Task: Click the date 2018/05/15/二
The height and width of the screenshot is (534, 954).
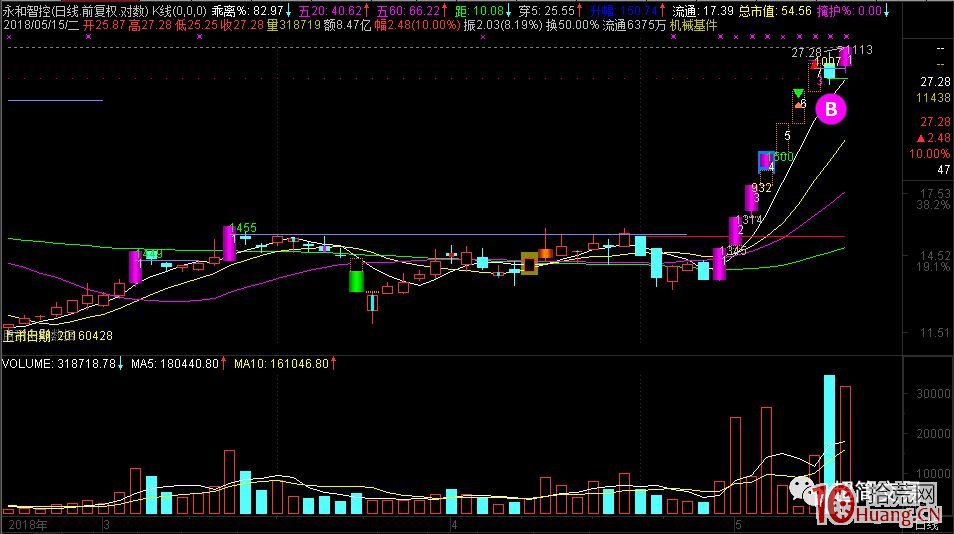Action: click(x=41, y=26)
